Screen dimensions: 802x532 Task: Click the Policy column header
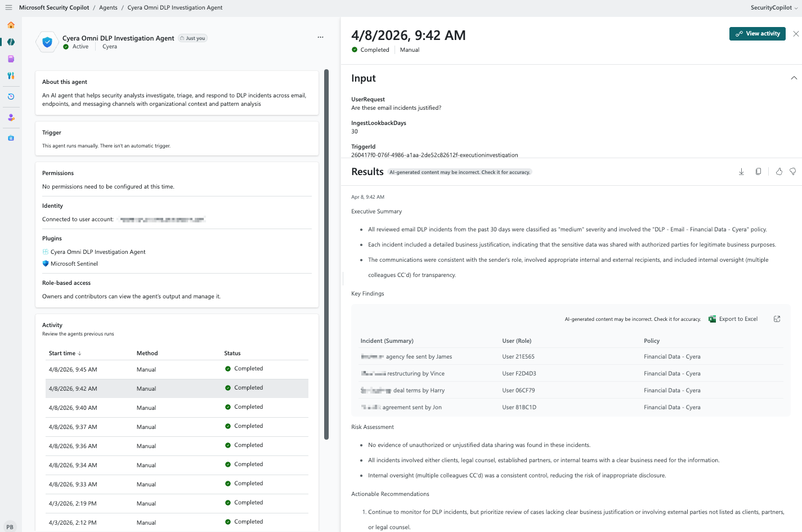click(x=652, y=341)
